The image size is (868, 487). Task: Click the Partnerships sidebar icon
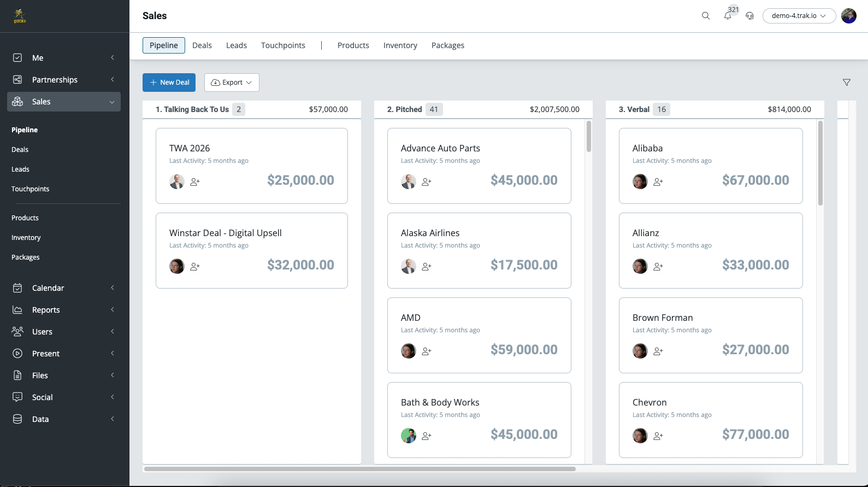(17, 80)
